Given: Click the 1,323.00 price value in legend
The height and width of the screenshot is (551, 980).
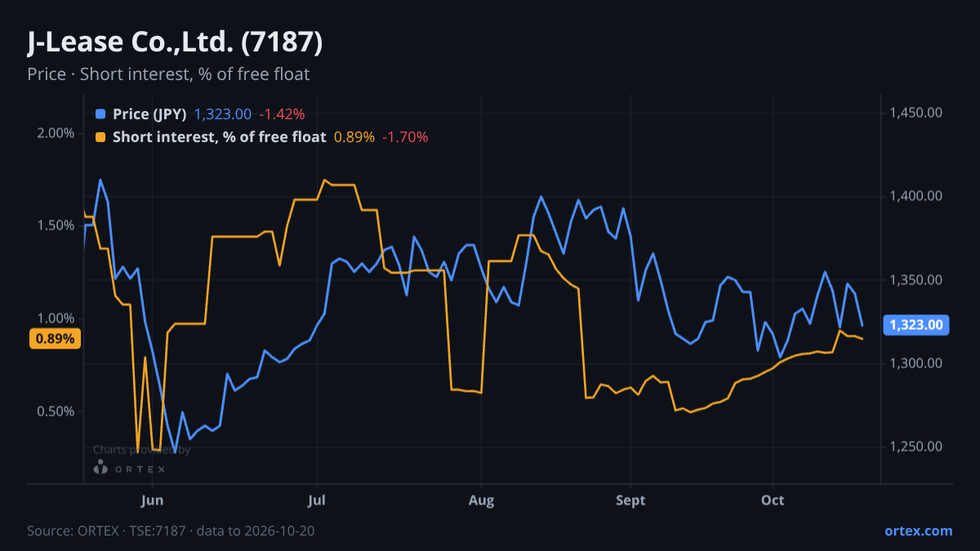Looking at the screenshot, I should [223, 114].
